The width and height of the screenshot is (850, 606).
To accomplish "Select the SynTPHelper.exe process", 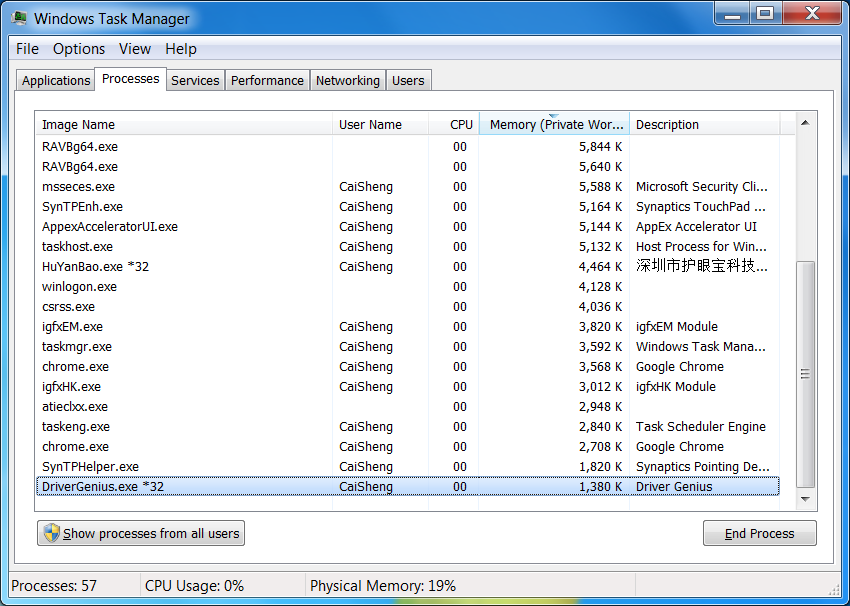I will tap(408, 467).
